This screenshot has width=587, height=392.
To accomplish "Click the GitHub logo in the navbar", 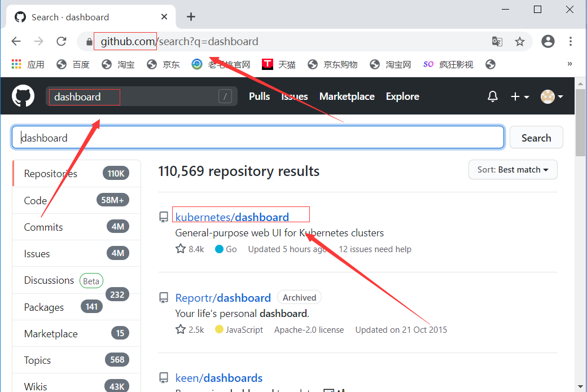I will [23, 96].
